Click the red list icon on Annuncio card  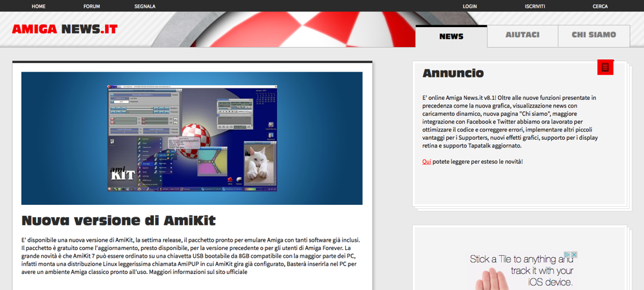click(605, 68)
